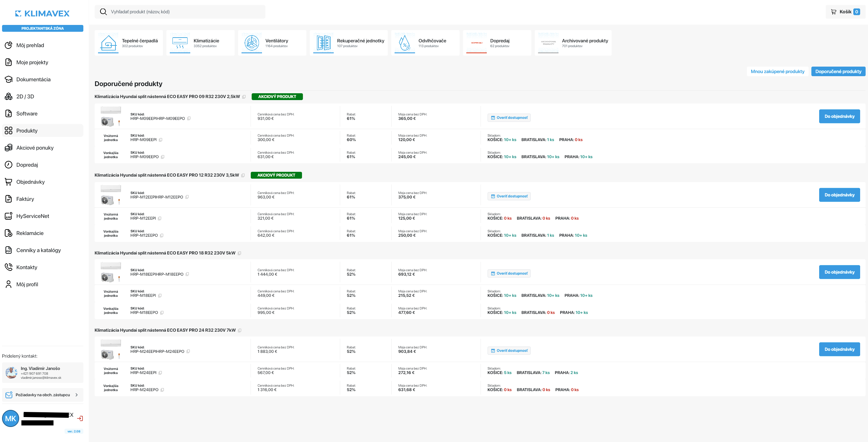Open the ECO EASY PRO 12 product thumbnail
The image size is (868, 442).
coord(111,195)
